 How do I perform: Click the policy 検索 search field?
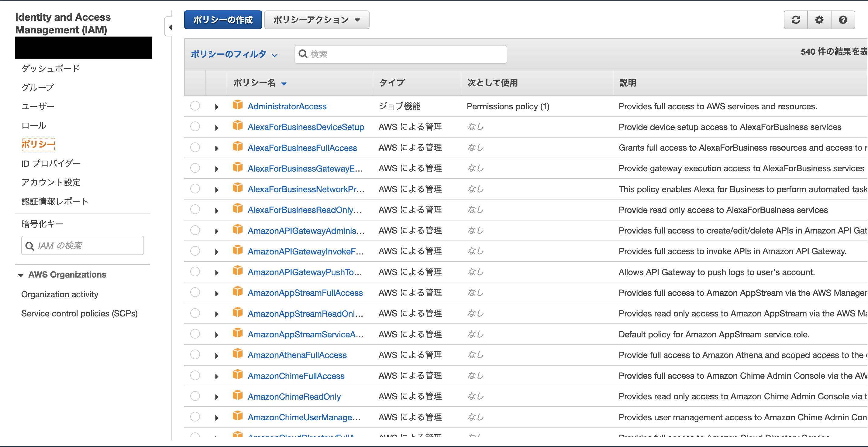(401, 54)
